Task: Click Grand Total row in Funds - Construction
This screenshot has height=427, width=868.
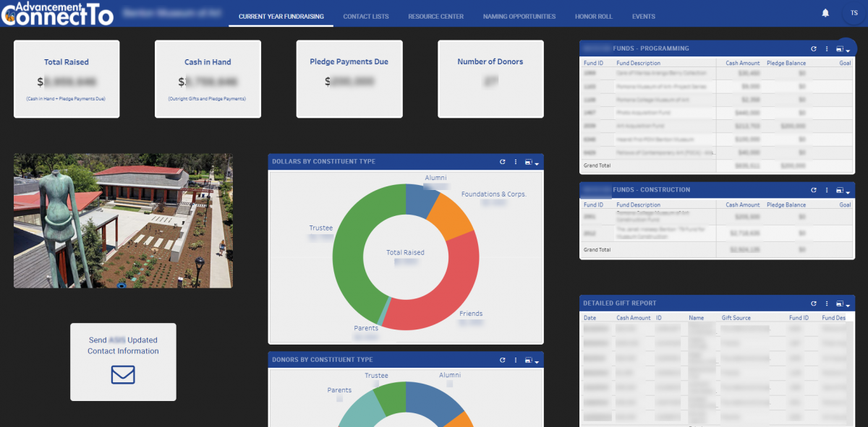Action: pyautogui.click(x=718, y=250)
